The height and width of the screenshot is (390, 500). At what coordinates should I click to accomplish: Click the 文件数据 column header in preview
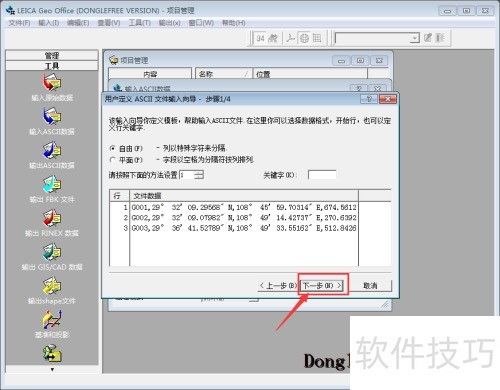(244, 196)
